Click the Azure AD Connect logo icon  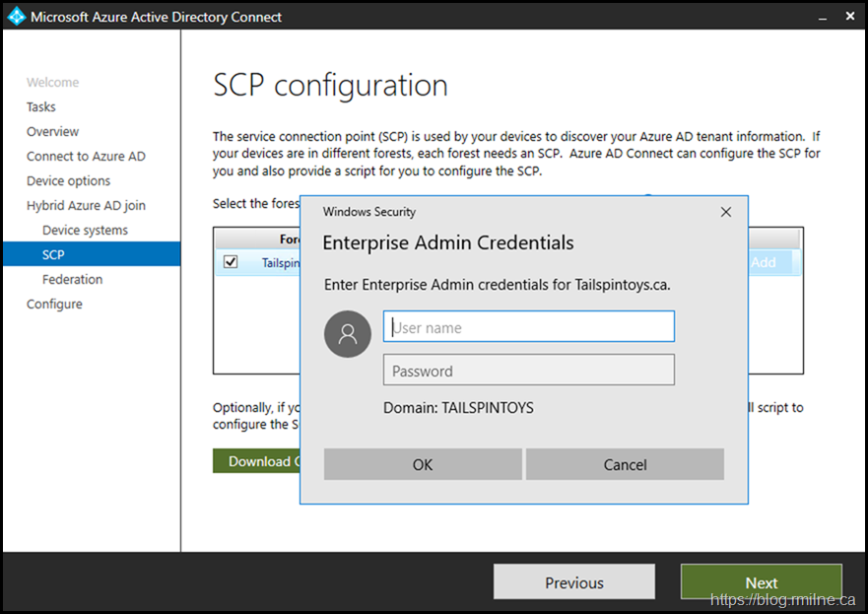(17, 17)
